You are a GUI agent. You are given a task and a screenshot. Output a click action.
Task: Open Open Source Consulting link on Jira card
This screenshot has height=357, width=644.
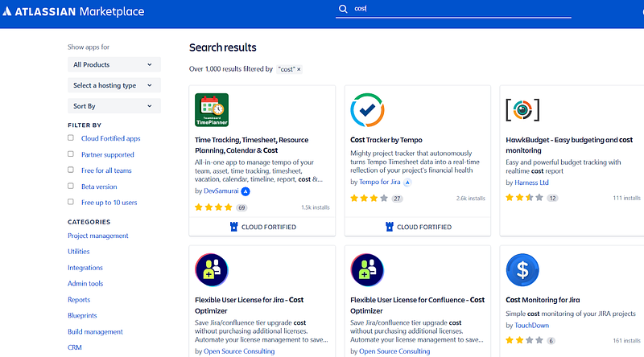[239, 351]
